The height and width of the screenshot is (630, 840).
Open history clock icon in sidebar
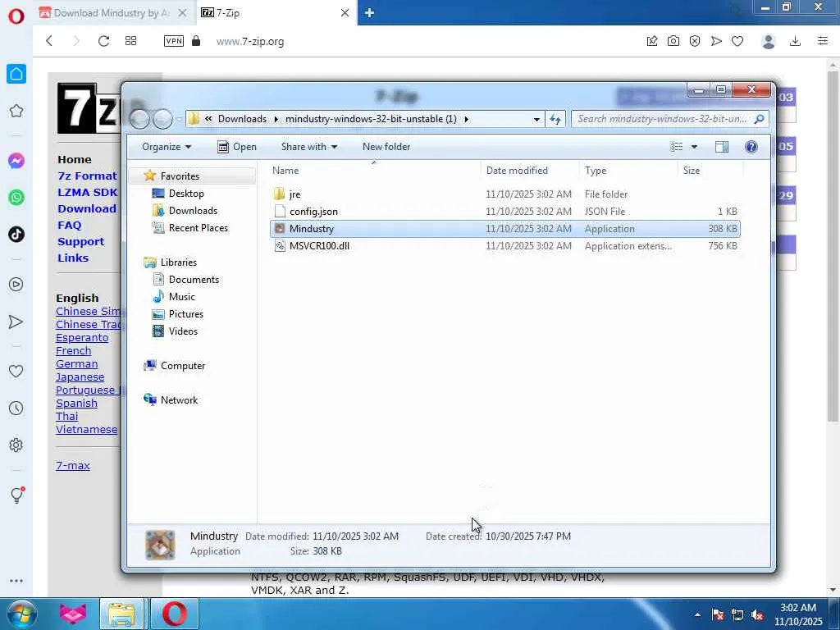(16, 409)
